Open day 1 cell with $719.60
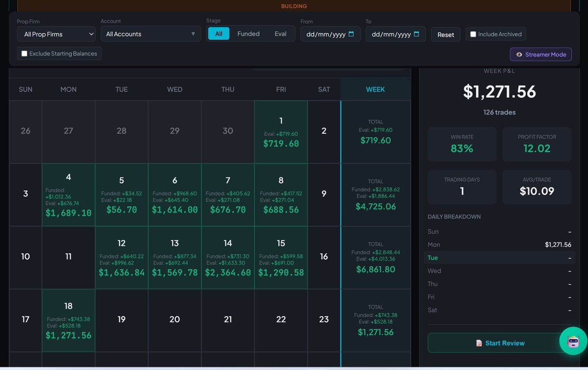Screen dimensions: 588x370 281,132
